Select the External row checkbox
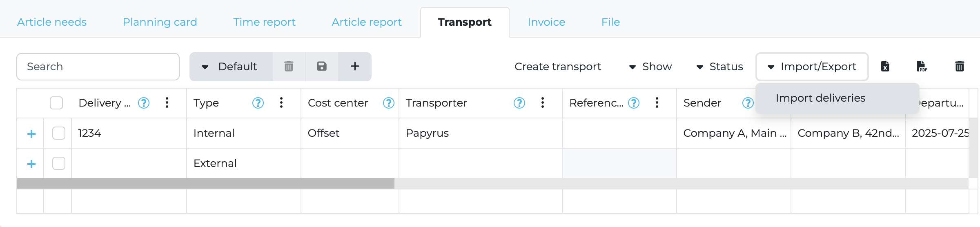The width and height of the screenshot is (980, 227). 59,163
